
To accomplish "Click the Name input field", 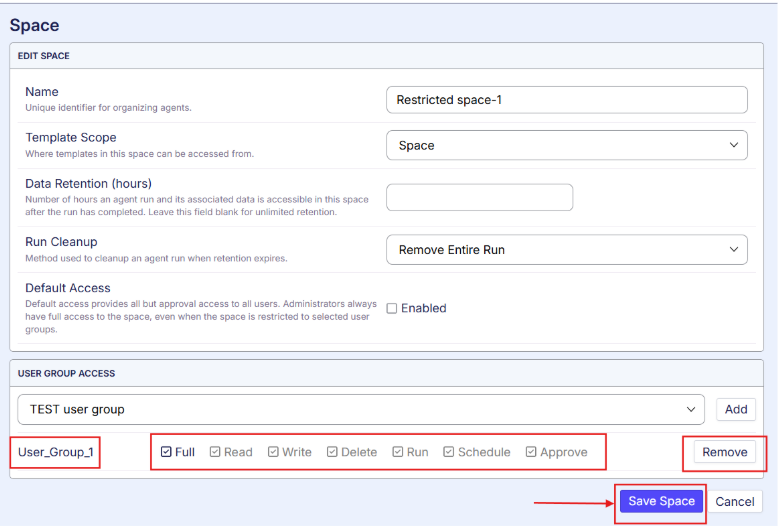I will click(x=567, y=100).
